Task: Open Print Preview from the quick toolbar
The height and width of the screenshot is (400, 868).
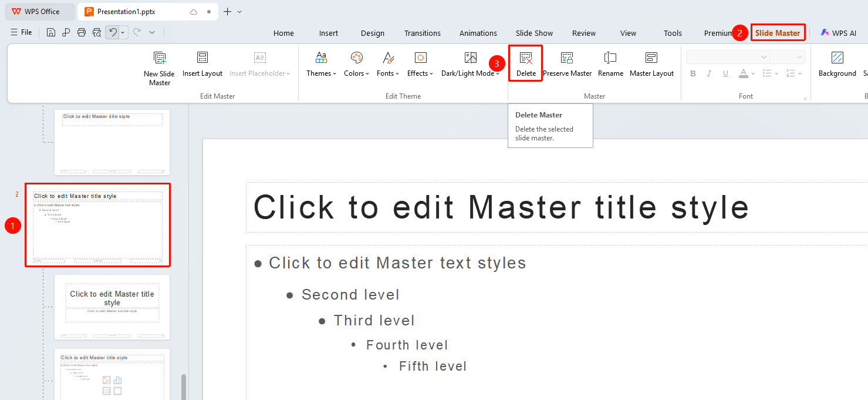Action: 97,32
